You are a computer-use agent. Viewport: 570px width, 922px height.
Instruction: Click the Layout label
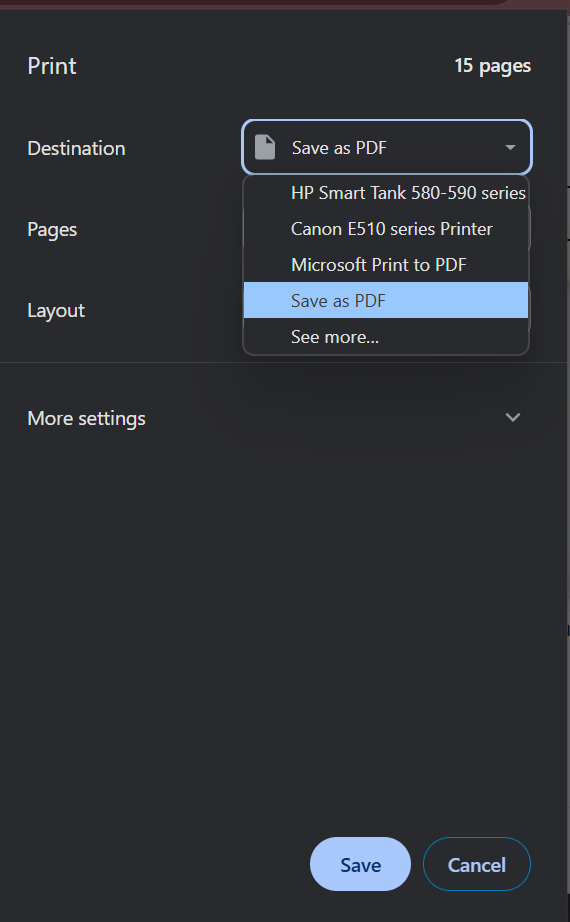56,310
